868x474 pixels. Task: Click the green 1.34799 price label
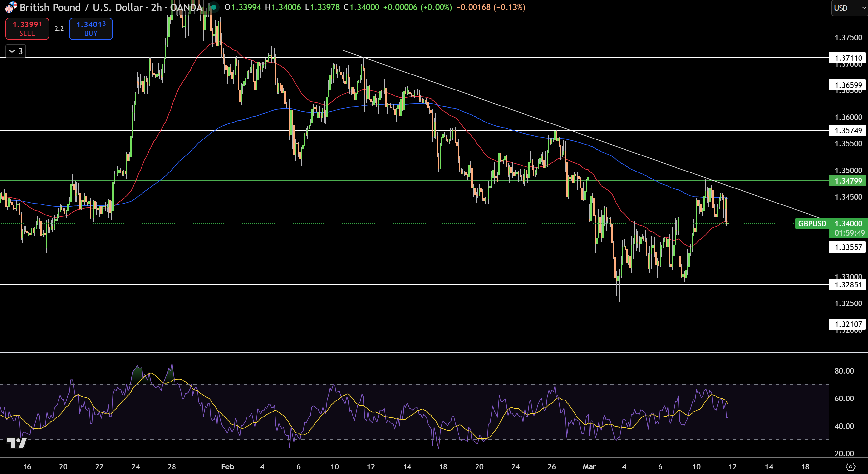pyautogui.click(x=848, y=181)
